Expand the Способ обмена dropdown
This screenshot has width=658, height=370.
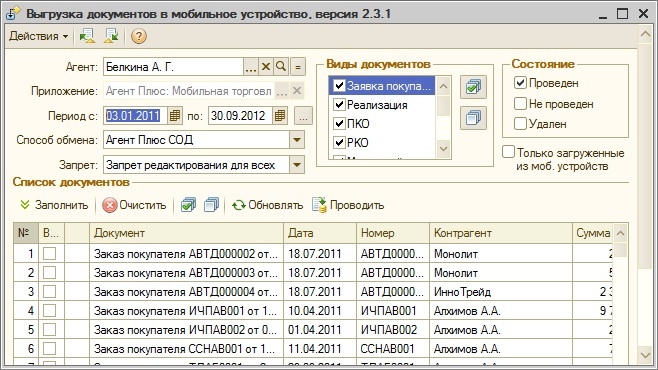tap(297, 140)
